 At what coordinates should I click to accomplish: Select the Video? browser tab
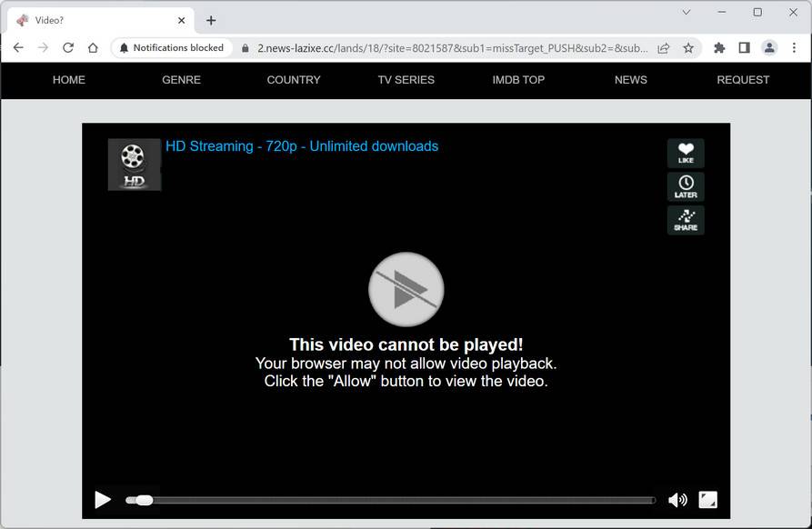pos(101,20)
